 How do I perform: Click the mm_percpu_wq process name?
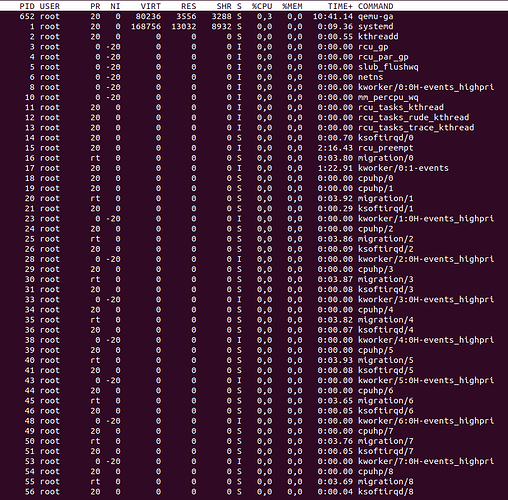[388, 97]
